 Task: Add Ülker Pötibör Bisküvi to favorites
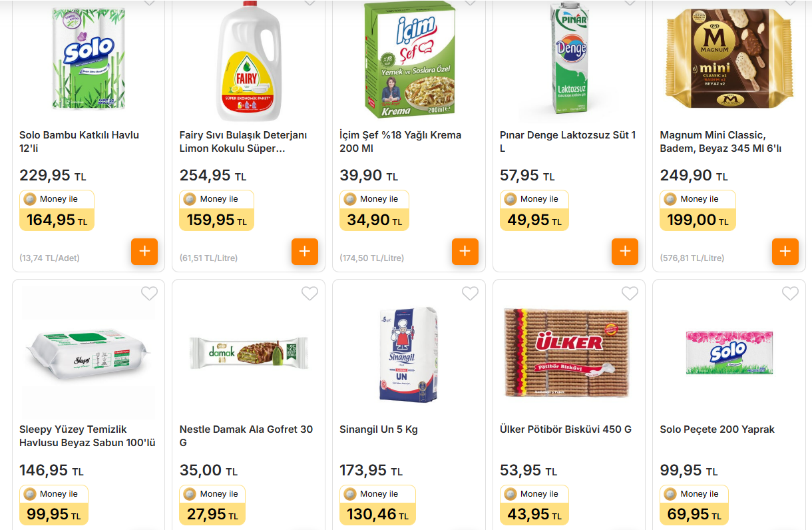pyautogui.click(x=630, y=293)
